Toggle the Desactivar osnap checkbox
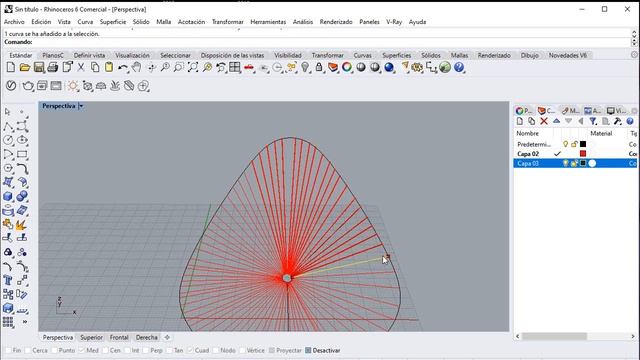 (308, 350)
